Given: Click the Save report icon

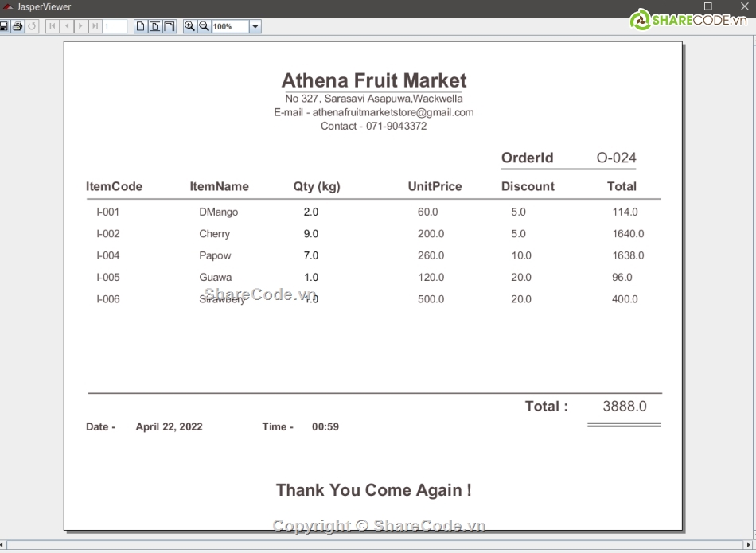Looking at the screenshot, I should (x=3, y=26).
